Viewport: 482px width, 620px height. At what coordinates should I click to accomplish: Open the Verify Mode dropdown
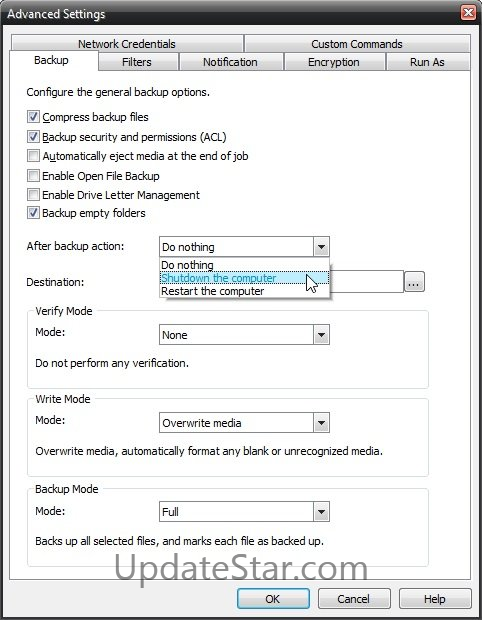point(321,335)
